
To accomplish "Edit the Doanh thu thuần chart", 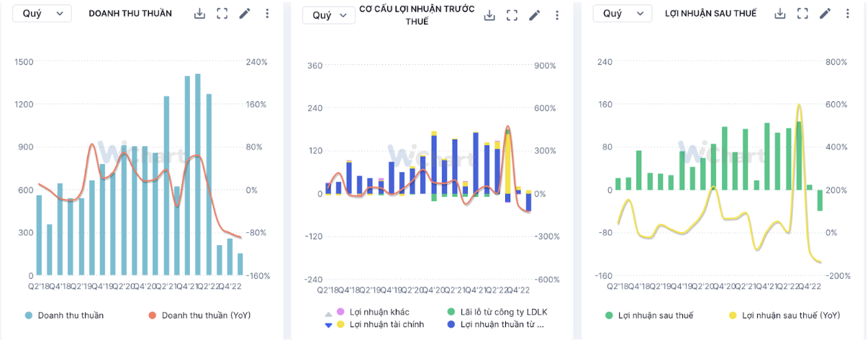I will pyautogui.click(x=245, y=14).
